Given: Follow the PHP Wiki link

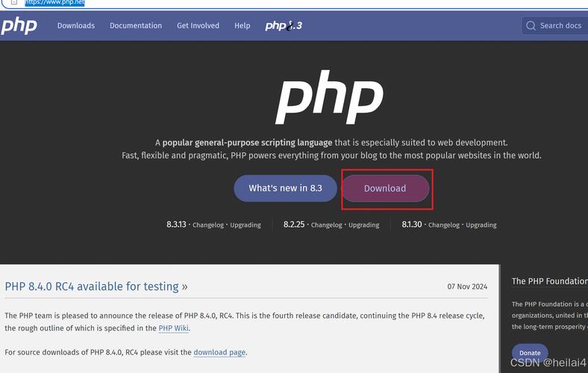Looking at the screenshot, I should [x=173, y=328].
